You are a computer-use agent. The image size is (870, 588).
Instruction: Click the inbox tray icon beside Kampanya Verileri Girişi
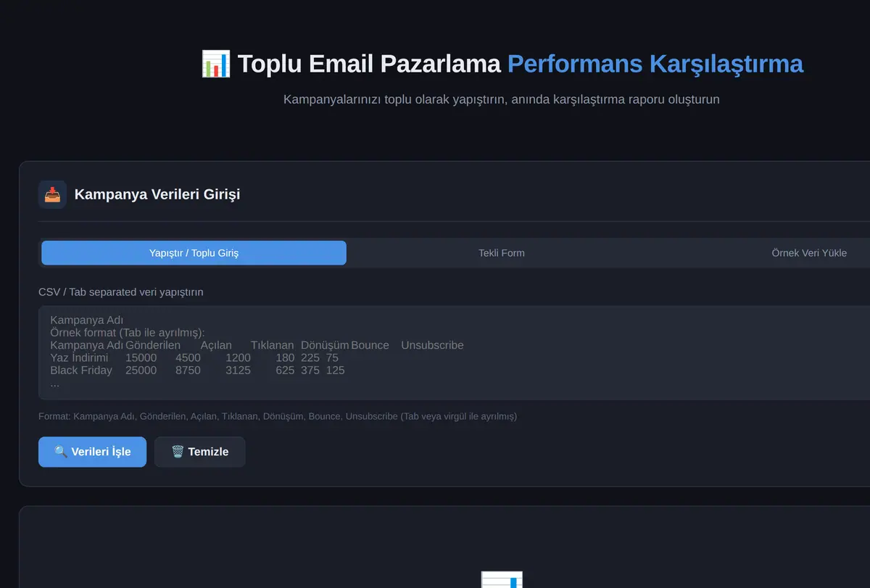(52, 194)
